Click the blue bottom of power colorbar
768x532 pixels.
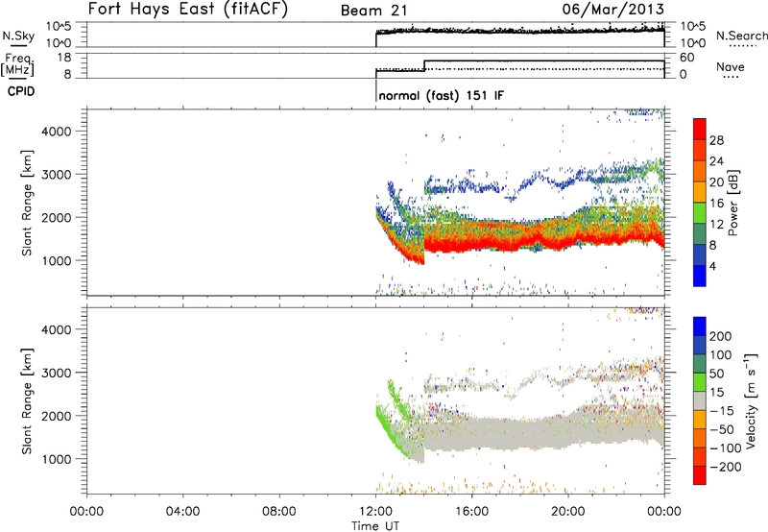[700, 276]
